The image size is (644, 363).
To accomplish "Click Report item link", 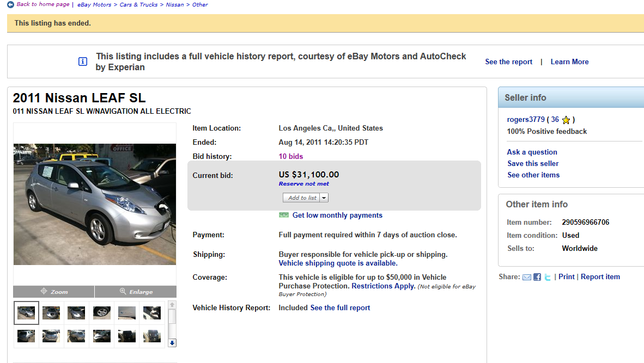I will [x=600, y=276].
